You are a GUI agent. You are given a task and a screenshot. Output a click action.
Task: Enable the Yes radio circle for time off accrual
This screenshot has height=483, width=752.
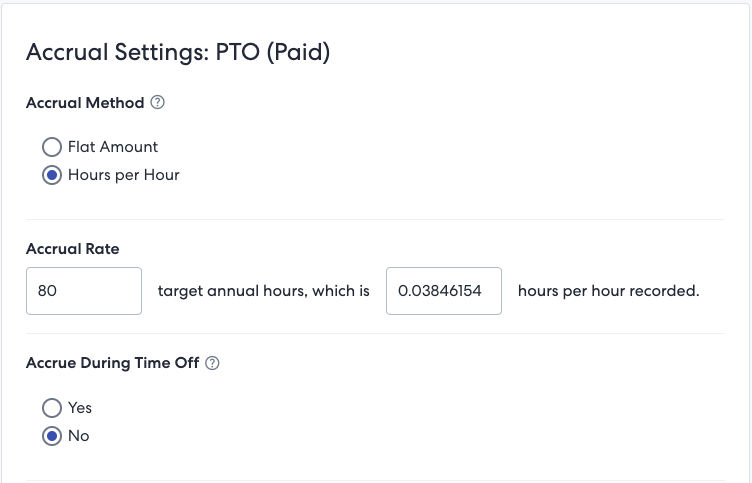[x=52, y=408]
